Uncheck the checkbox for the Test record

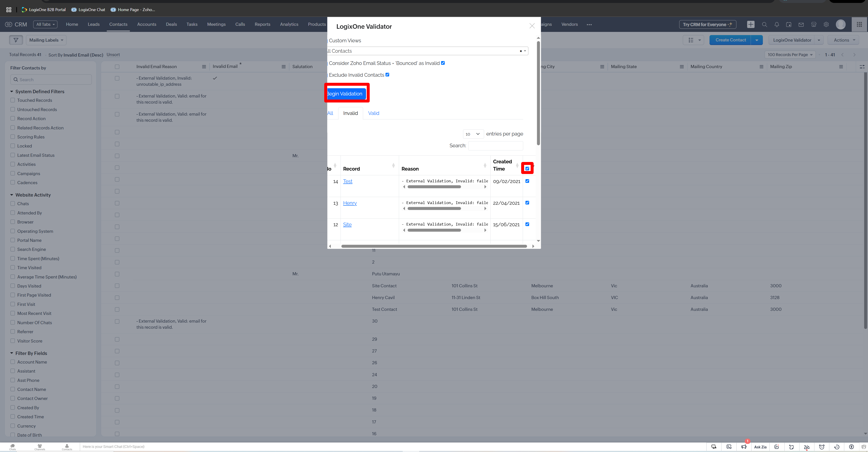[527, 181]
